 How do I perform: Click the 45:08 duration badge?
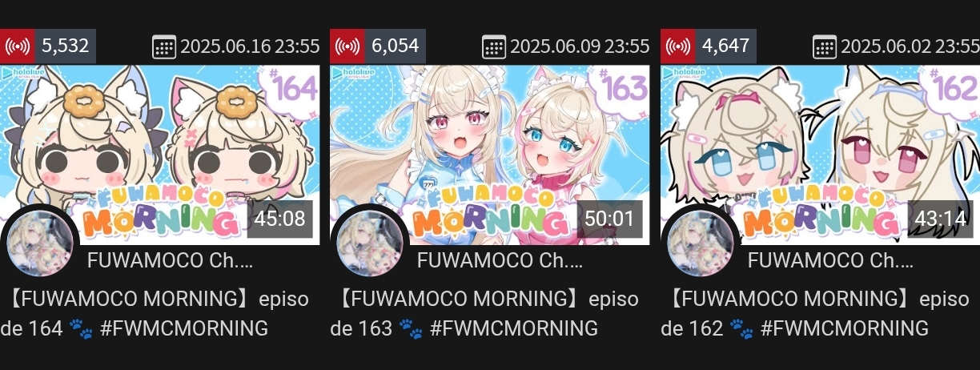(279, 218)
